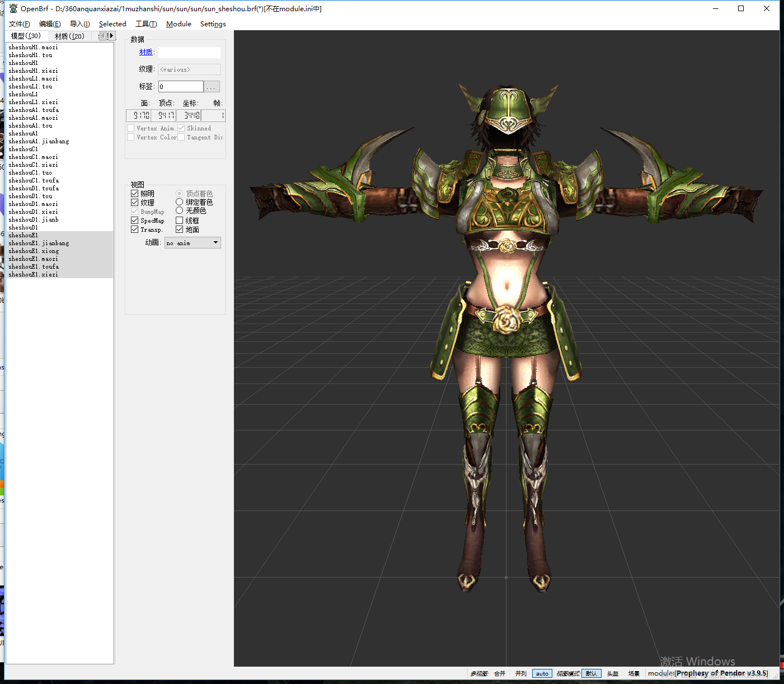
Task: Click the module Prophesy of Pendor status text
Action: coord(708,673)
